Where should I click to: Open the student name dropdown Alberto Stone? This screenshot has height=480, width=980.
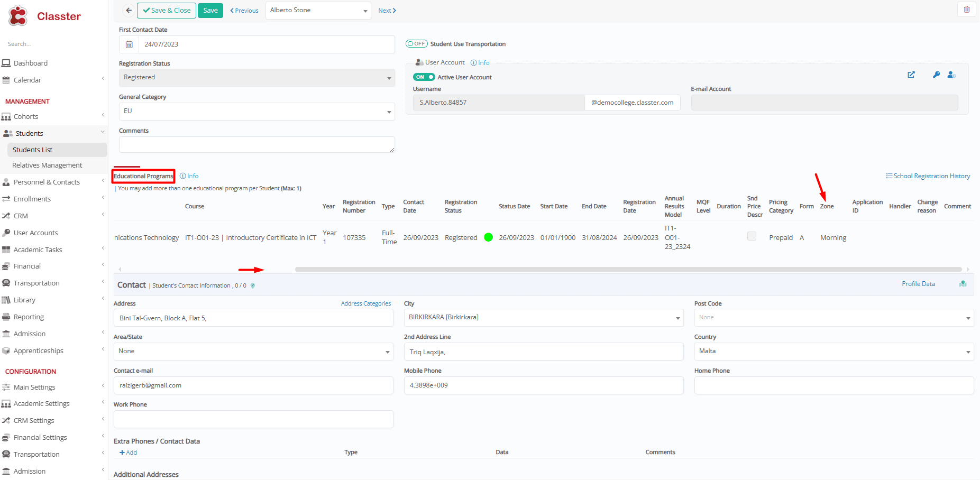(x=318, y=11)
